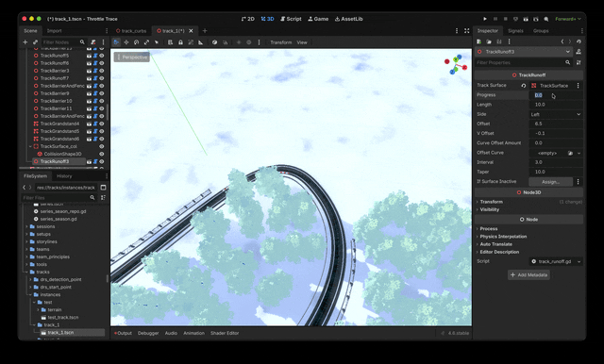Viewport: 604px width, 364px height.
Task: Click the Add Metadata button
Action: [528, 274]
